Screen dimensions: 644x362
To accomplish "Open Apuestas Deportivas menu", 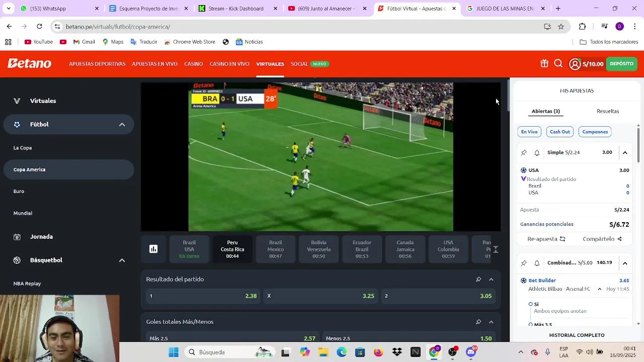I will pyautogui.click(x=97, y=64).
